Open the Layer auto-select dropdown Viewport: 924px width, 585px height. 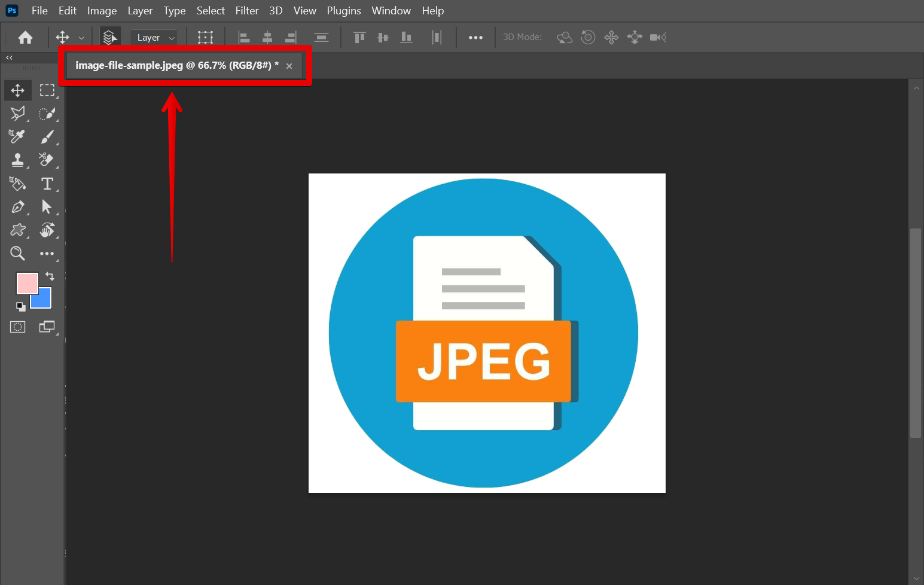coord(154,38)
